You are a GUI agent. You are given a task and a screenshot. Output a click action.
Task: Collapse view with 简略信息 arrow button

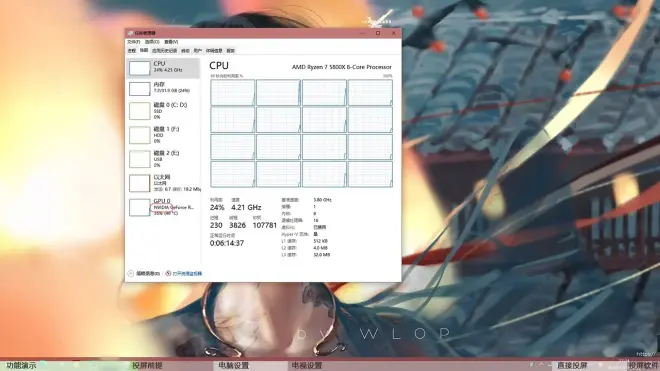click(x=130, y=274)
